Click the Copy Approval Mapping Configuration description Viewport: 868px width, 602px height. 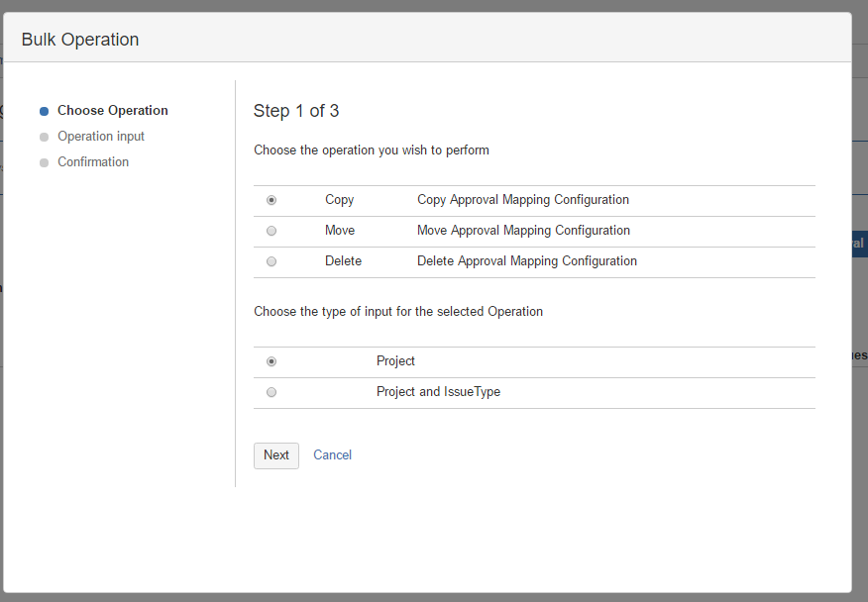coord(523,200)
